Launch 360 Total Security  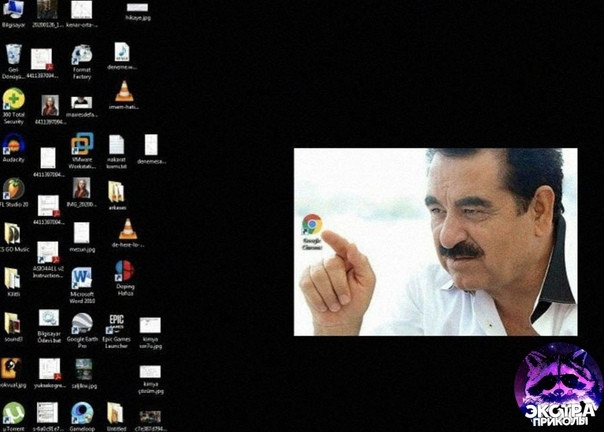pos(13,100)
